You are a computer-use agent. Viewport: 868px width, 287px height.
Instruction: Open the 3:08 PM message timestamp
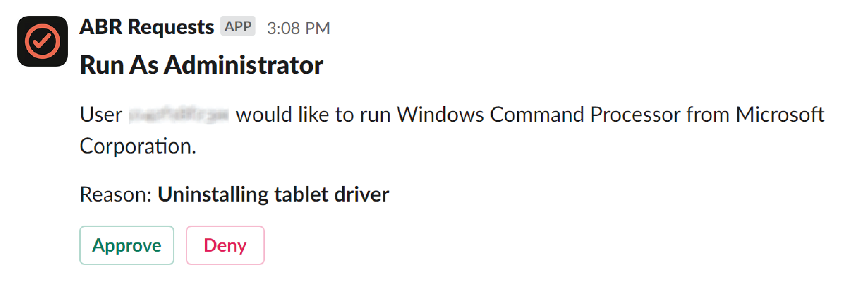point(299,28)
